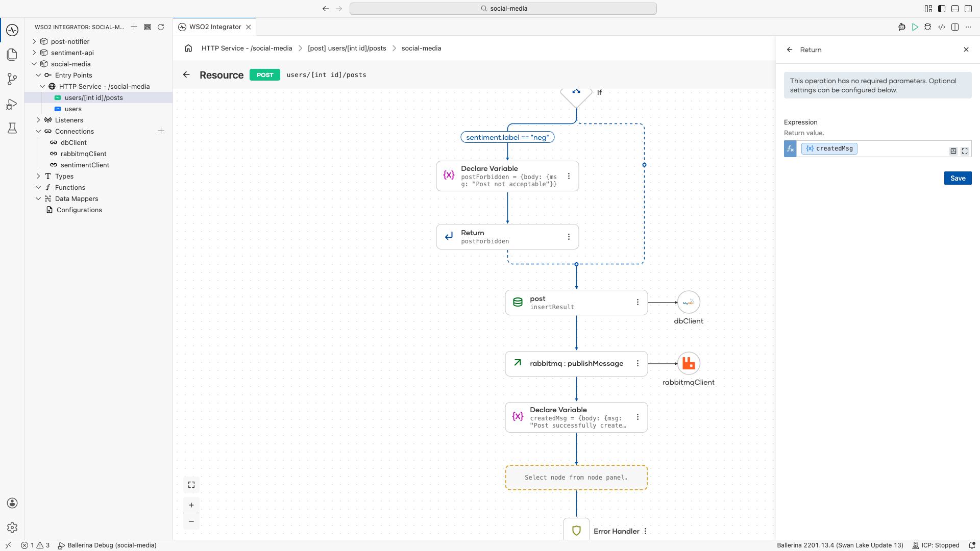Screen dimensions: 980x551
Task: Click the Return value expression field
Action: pos(877,148)
